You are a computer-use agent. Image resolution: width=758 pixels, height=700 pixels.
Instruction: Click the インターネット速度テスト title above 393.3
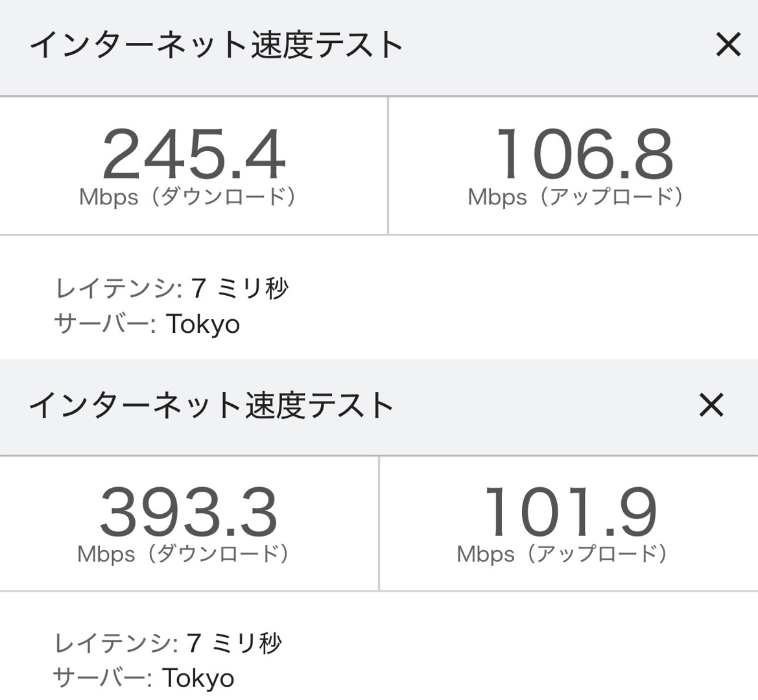point(211,405)
